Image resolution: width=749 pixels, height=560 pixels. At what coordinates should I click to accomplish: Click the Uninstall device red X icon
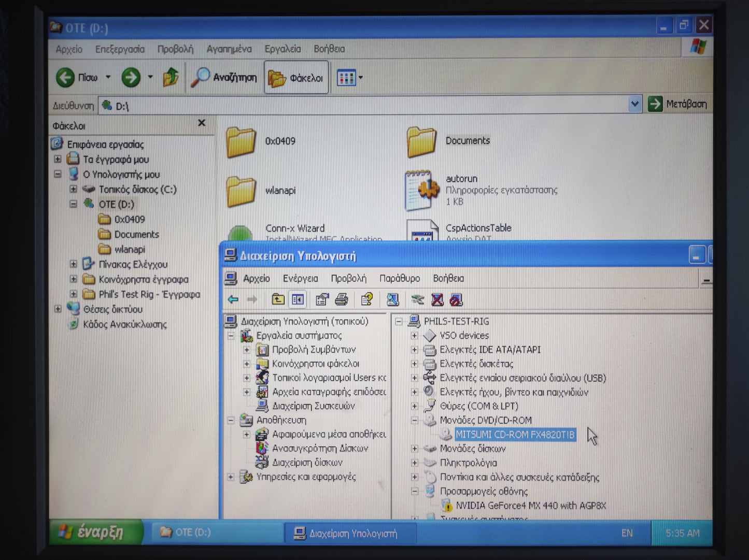pyautogui.click(x=437, y=299)
